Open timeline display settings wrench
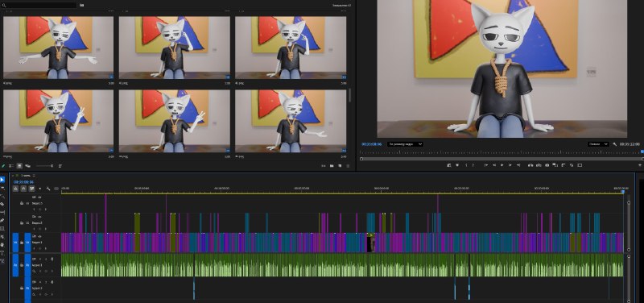Screen dimensions: 644x303 coord(48,189)
